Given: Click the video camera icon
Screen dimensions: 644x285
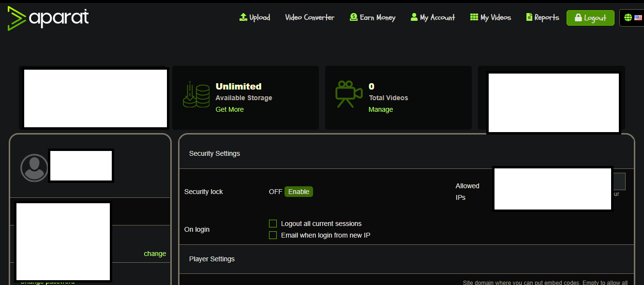Looking at the screenshot, I should 349,94.
